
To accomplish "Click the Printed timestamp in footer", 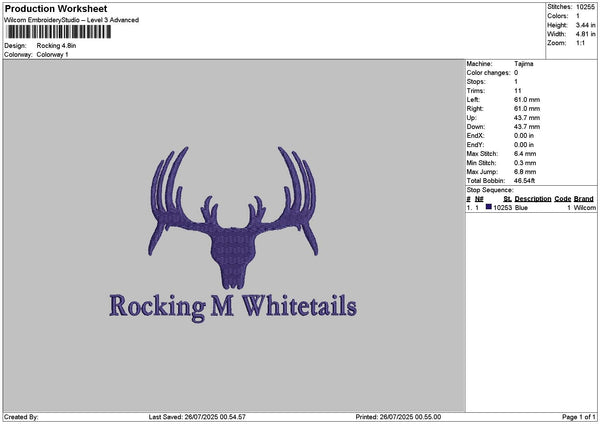I will (398, 416).
